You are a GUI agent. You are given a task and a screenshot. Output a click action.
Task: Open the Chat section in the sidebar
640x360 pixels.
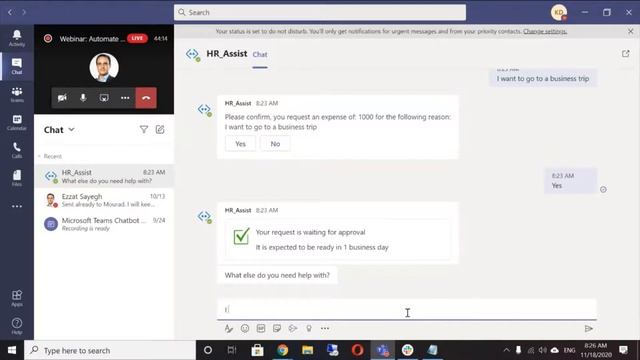[17, 66]
